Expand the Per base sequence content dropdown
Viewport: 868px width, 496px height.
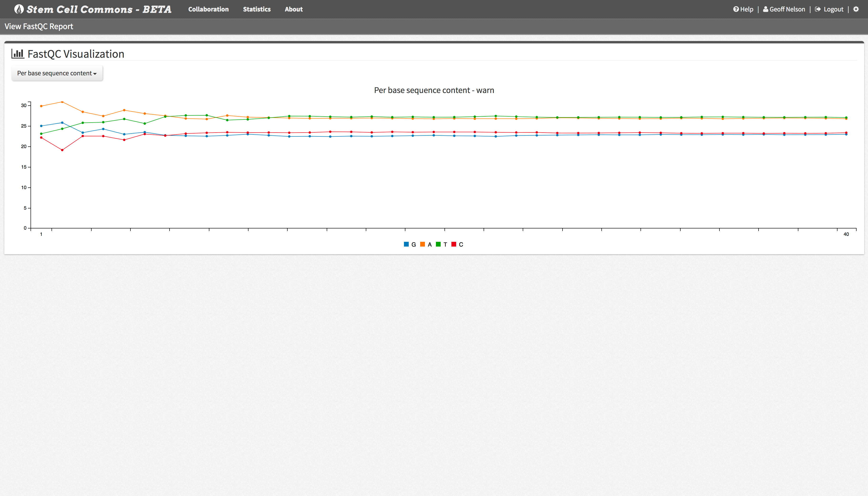coord(57,73)
